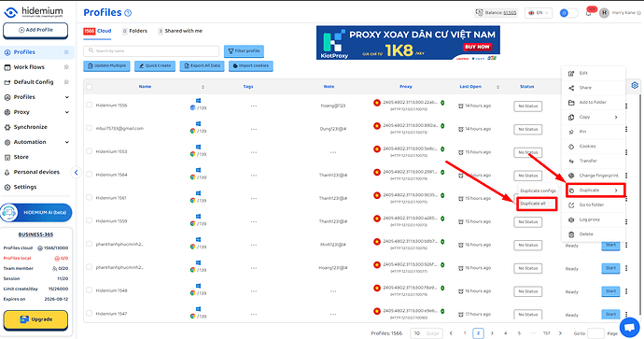Expand the Proxy submenu in sidebar
The width and height of the screenshot is (644, 339).
pyautogui.click(x=67, y=112)
